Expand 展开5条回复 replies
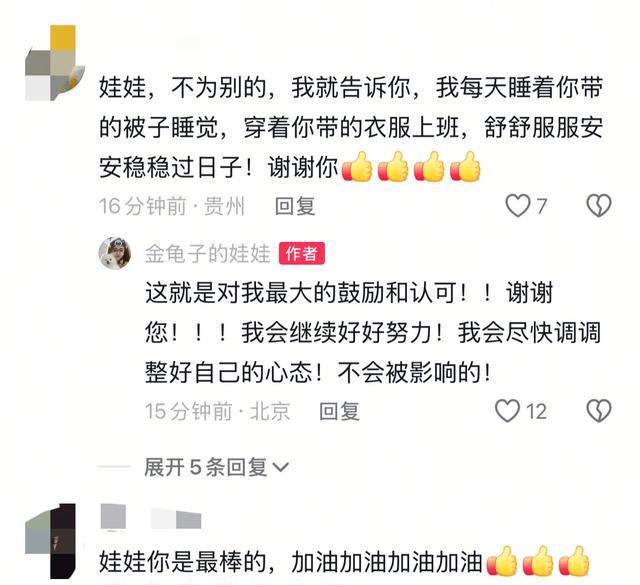640x585 pixels. (x=206, y=467)
